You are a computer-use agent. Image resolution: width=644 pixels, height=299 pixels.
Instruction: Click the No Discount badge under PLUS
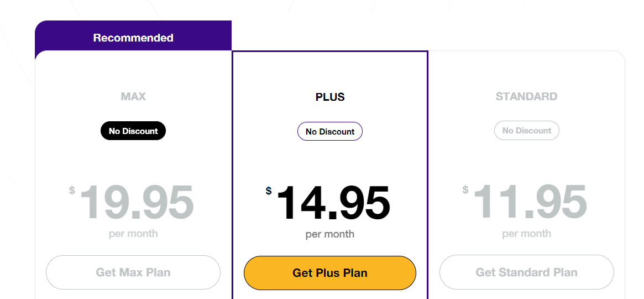pos(330,131)
